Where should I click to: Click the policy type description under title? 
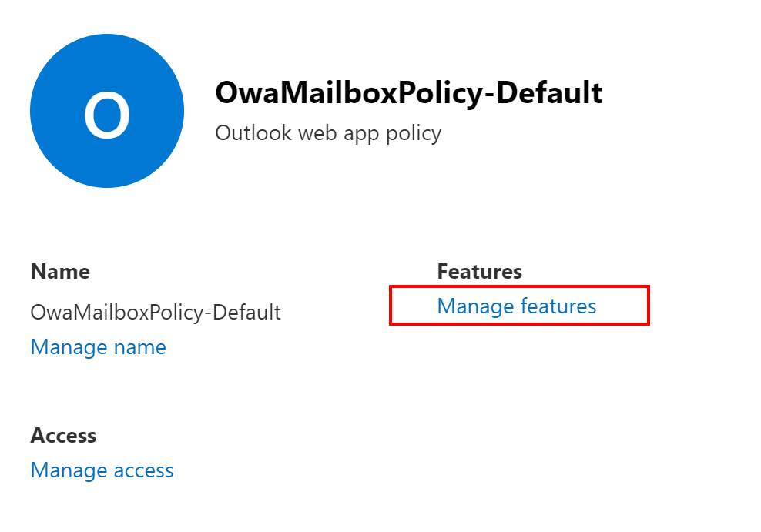[x=328, y=132]
